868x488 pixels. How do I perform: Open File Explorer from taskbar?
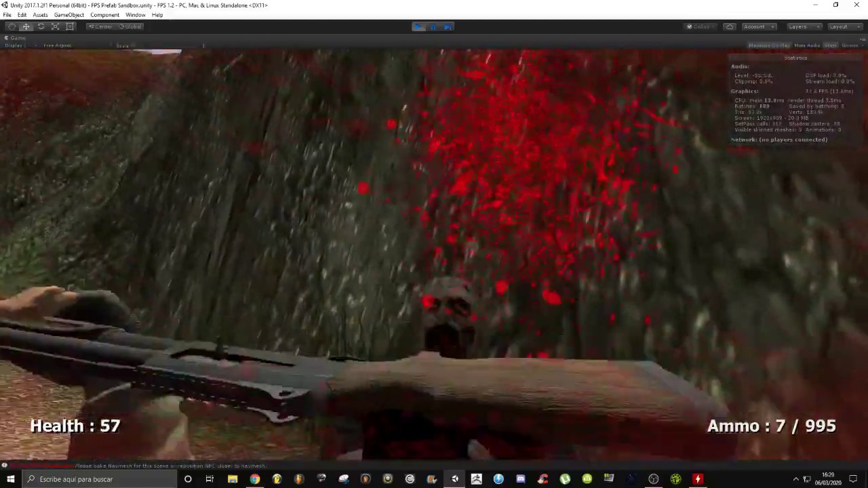click(x=233, y=479)
